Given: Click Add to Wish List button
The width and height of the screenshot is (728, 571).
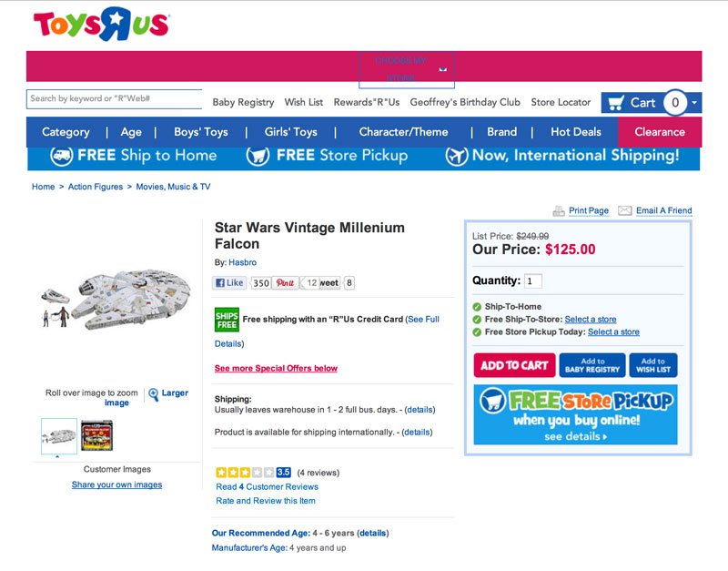Looking at the screenshot, I should tap(653, 365).
